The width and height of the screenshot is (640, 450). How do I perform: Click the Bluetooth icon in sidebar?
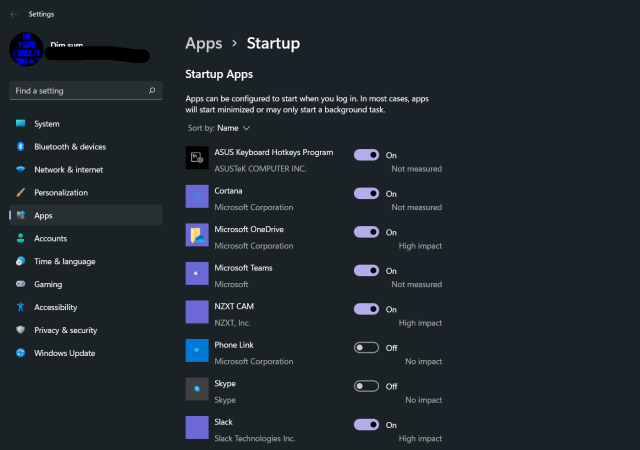point(20,146)
